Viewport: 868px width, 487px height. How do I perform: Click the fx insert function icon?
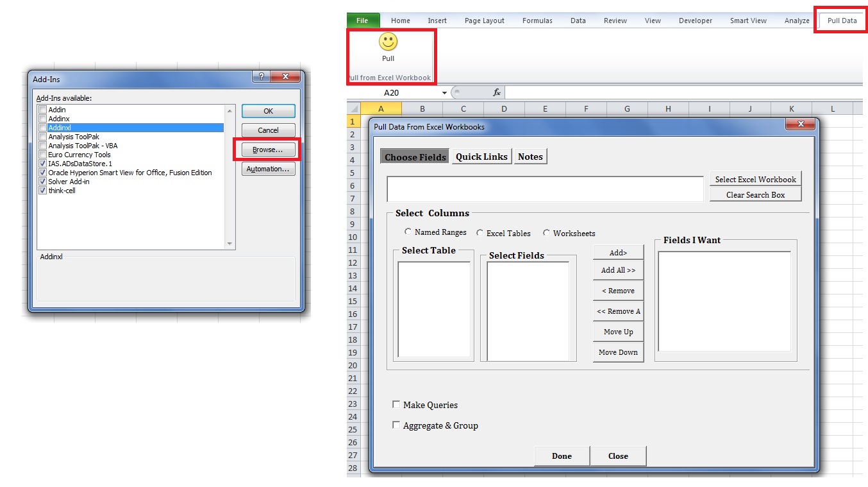497,92
